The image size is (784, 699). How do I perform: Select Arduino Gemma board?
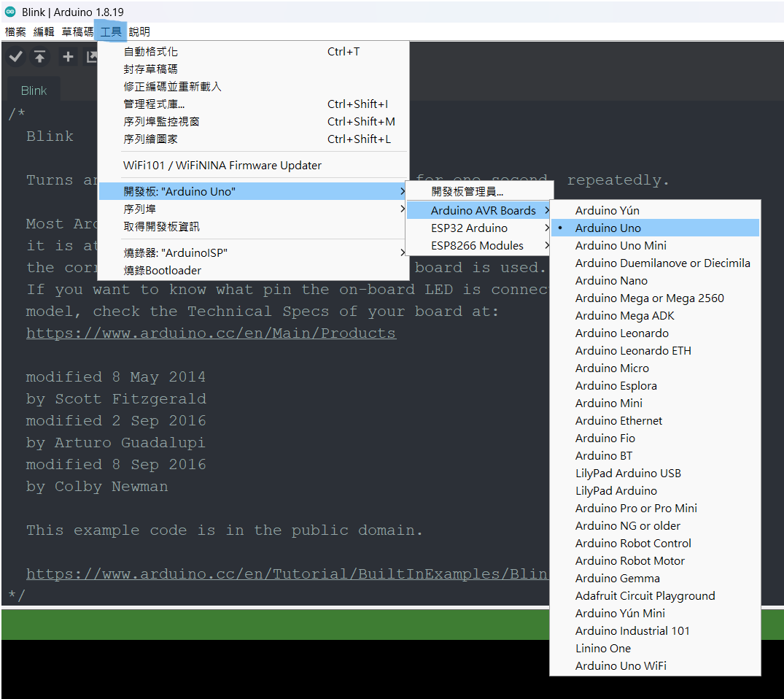(x=655, y=579)
